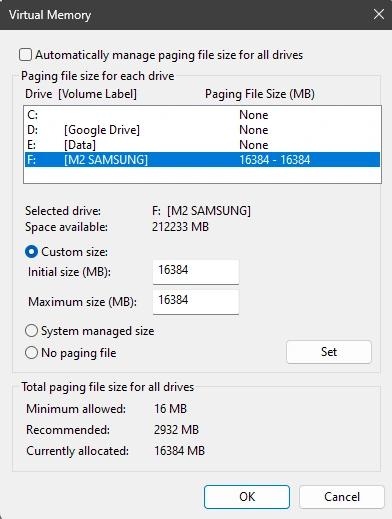The image size is (392, 519).
Task: Select E: [Data] drive row
Action: 202,145
